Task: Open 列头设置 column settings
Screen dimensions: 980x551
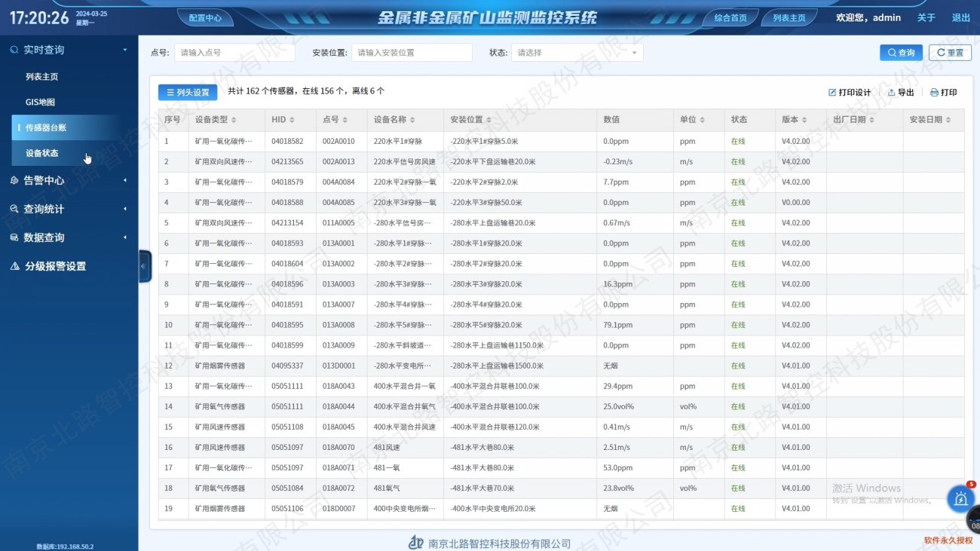Action: pos(188,92)
